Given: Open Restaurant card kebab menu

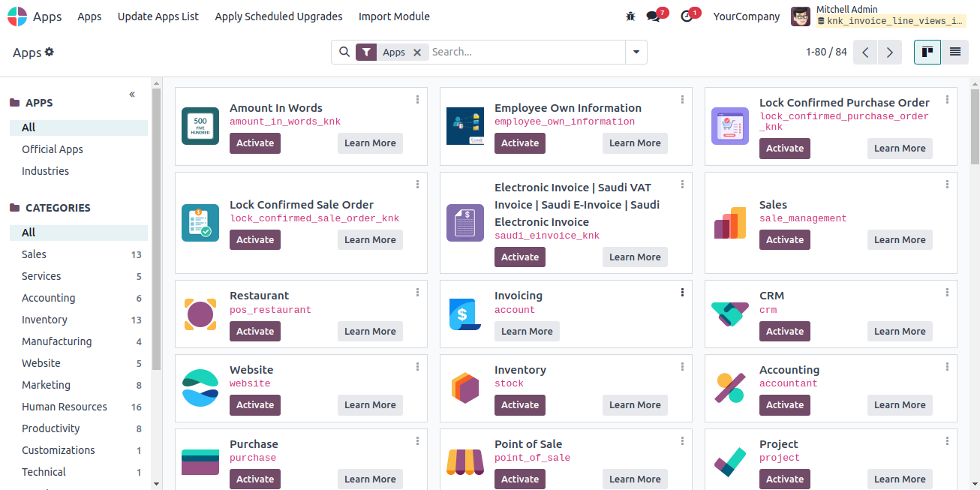Looking at the screenshot, I should [418, 292].
